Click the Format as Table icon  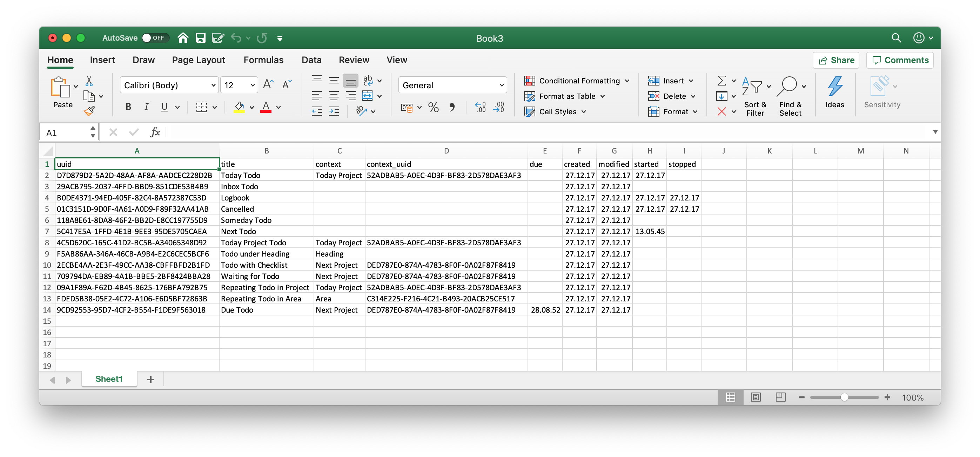pos(529,96)
